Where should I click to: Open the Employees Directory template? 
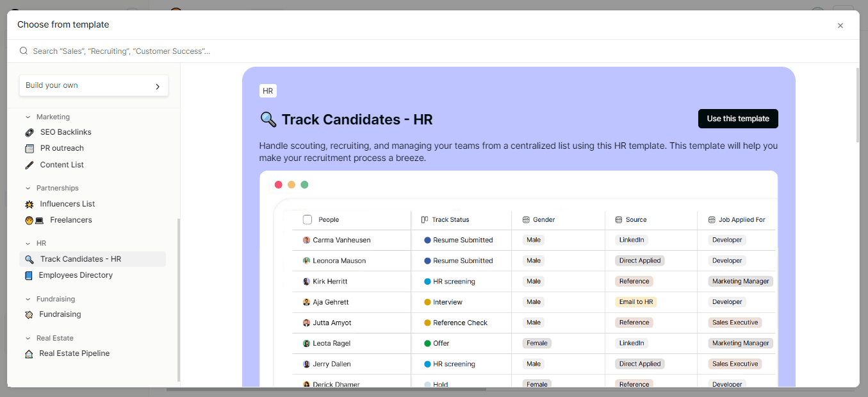click(76, 275)
